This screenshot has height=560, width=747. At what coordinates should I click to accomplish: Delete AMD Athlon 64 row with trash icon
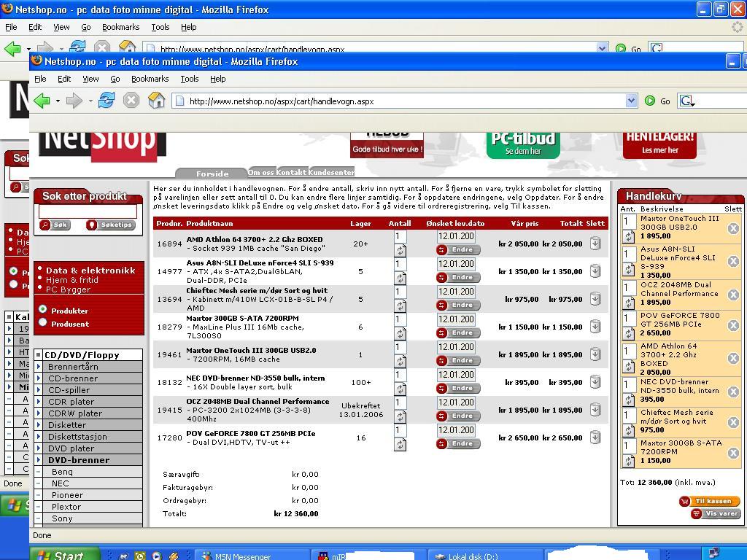(x=595, y=244)
